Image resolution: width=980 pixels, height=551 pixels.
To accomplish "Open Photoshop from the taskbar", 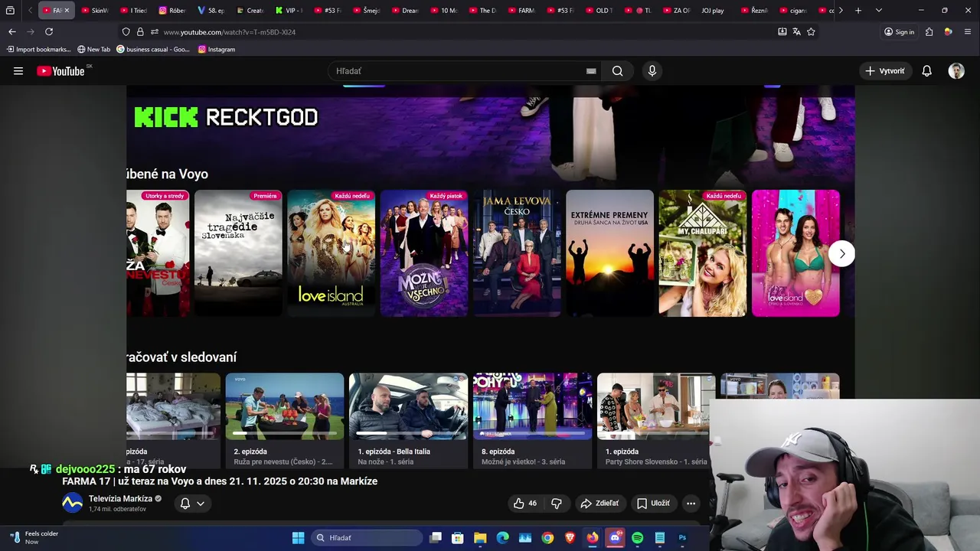I will 682,538.
